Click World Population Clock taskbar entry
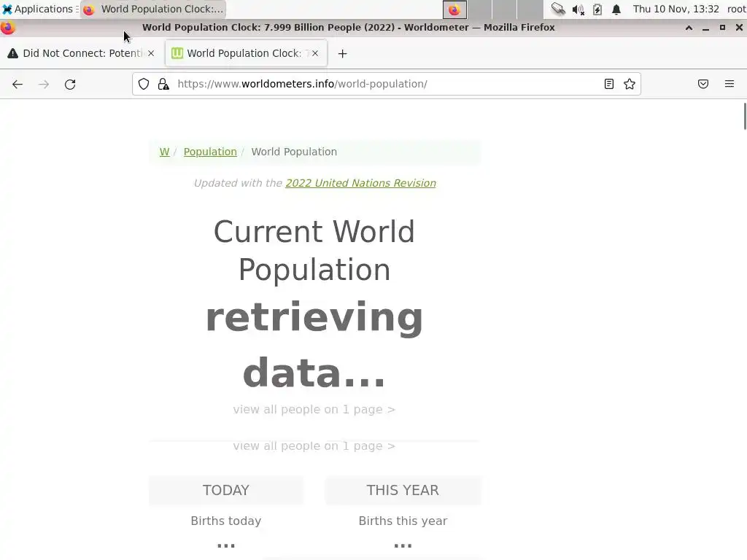Screen dimensions: 747x560 click(x=153, y=9)
